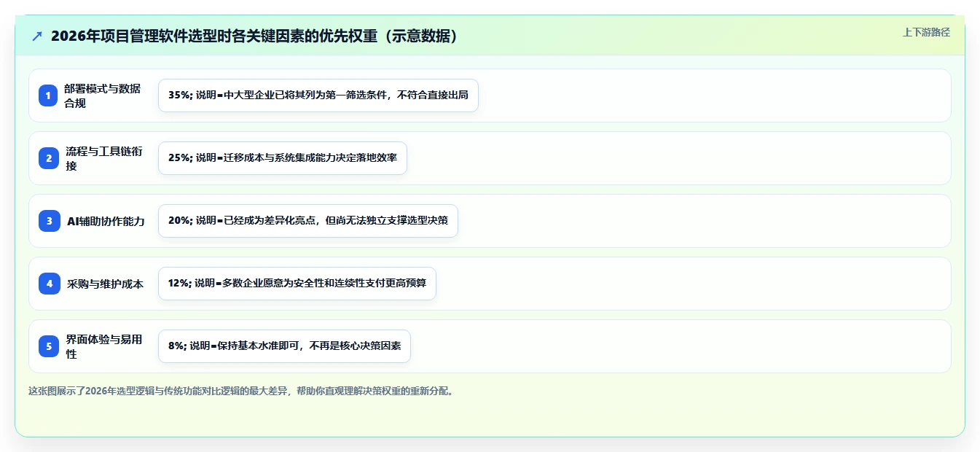The height and width of the screenshot is (452, 980).
Task: Click the 35% description box
Action: pyautogui.click(x=318, y=96)
